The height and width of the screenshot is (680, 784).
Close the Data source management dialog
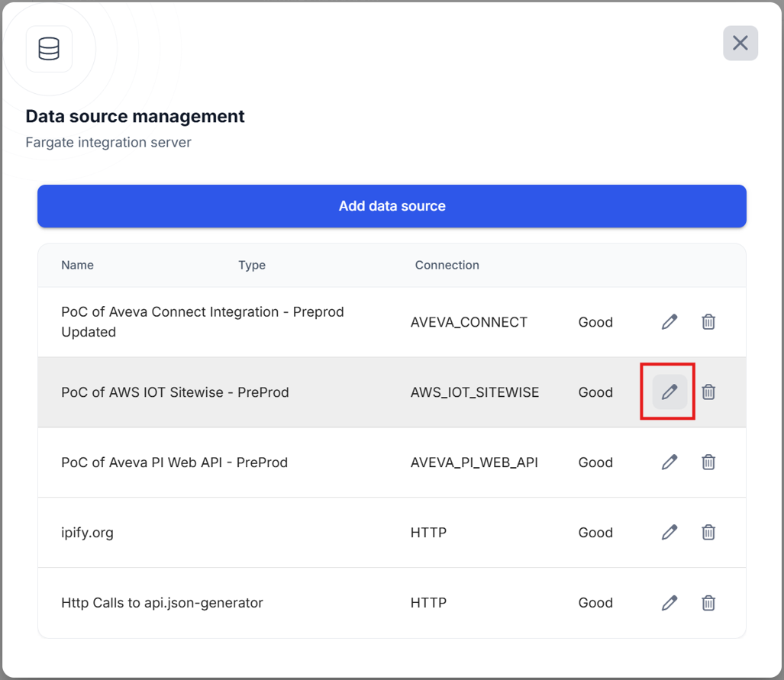tap(740, 44)
